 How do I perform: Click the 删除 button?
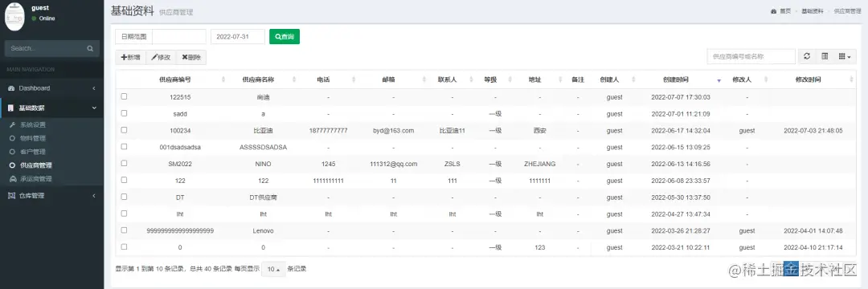191,57
